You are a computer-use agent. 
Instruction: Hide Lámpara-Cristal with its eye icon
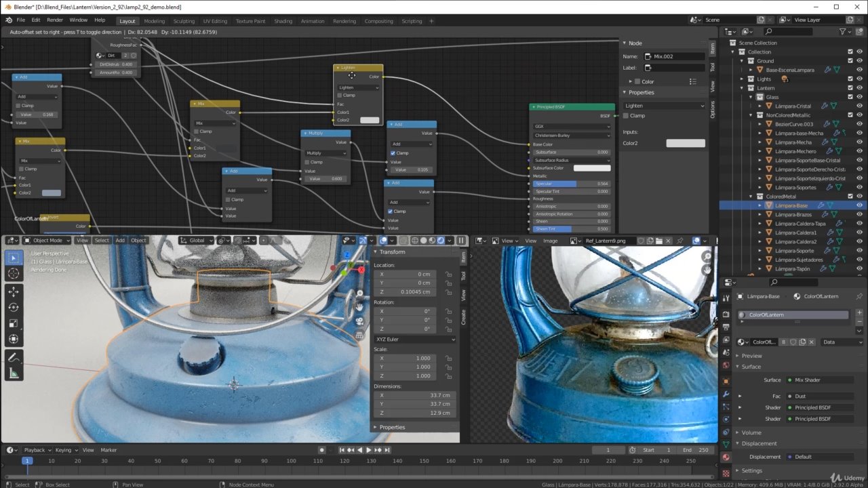pos(859,106)
